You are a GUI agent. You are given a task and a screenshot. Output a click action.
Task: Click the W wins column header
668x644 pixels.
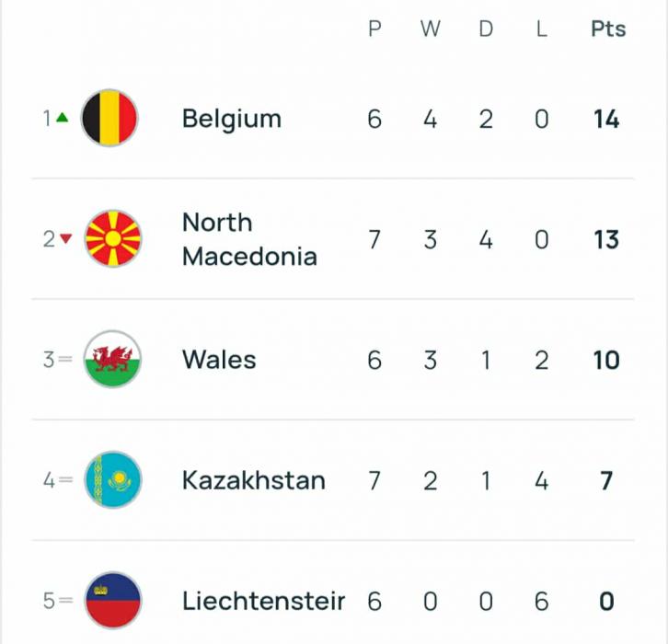coord(430,29)
